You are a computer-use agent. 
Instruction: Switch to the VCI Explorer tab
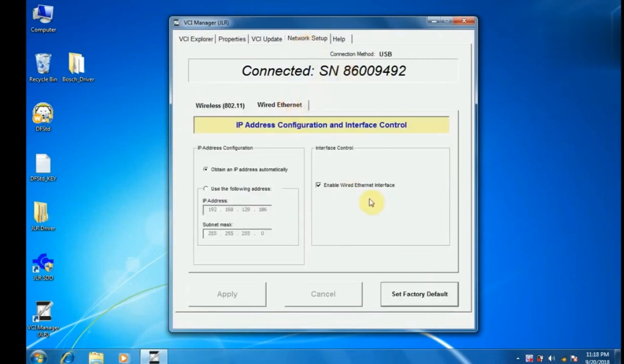tap(196, 39)
